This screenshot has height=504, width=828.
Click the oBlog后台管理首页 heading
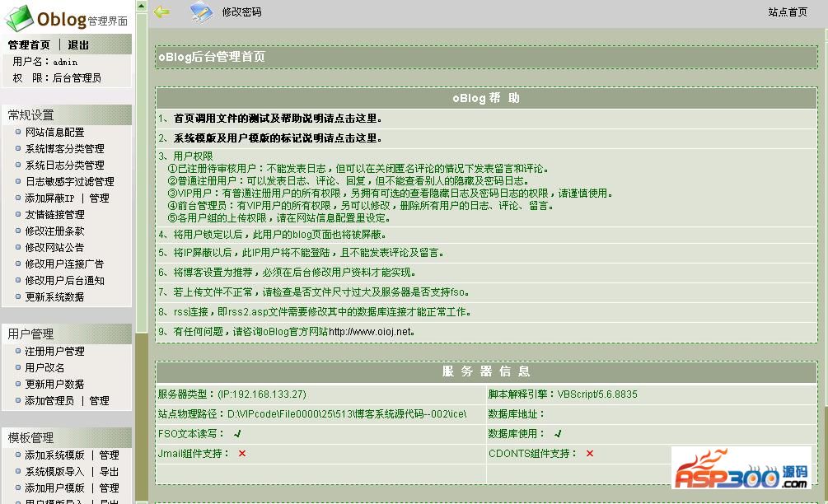click(x=212, y=57)
